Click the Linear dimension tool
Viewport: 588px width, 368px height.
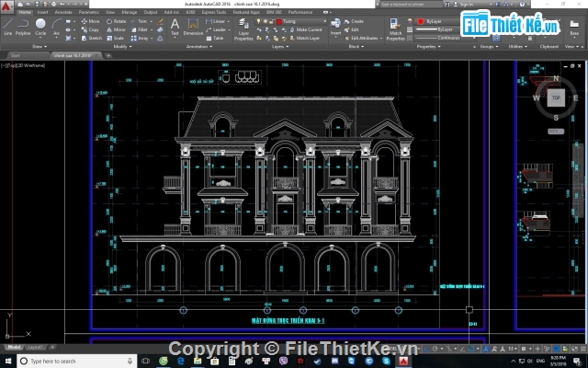(x=216, y=21)
